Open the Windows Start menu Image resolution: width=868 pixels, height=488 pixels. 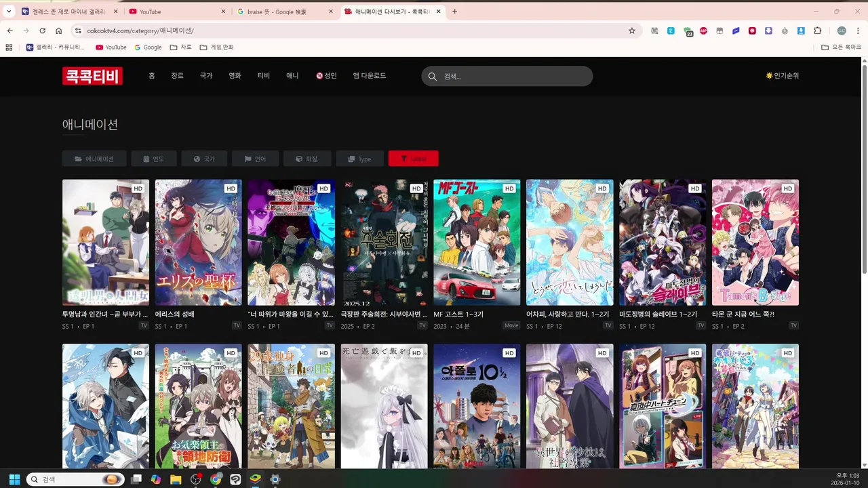pos(14,479)
